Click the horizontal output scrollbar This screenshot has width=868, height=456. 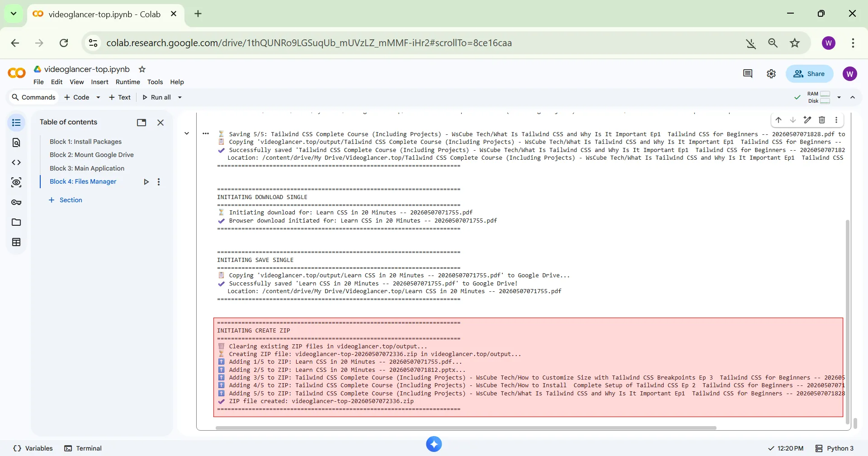coord(466,427)
